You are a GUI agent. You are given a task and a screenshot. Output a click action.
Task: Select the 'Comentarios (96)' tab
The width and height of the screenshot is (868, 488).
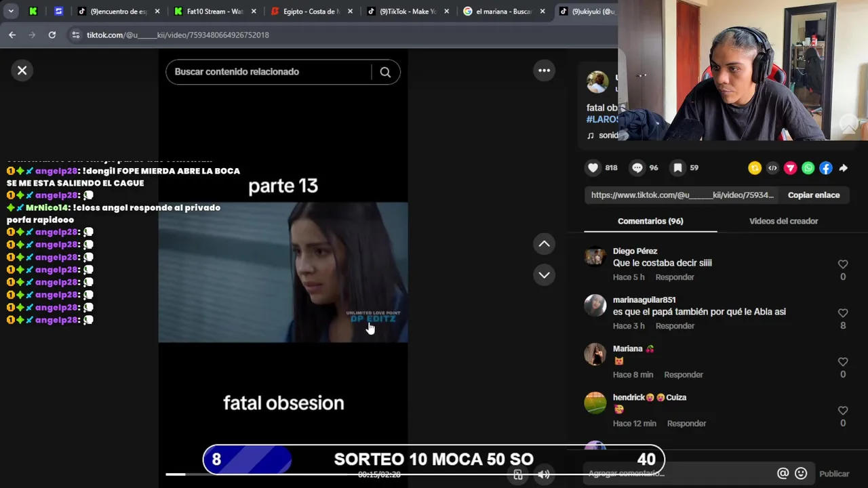[x=650, y=221]
